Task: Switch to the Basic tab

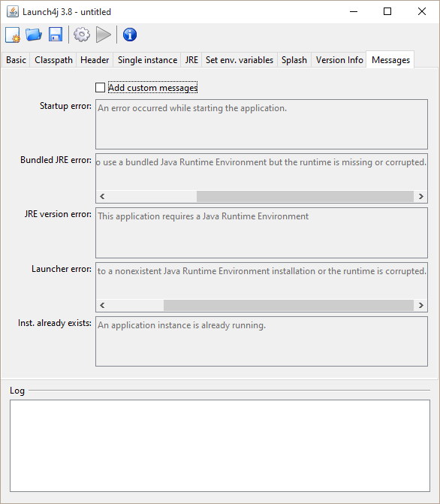Action: click(x=16, y=60)
